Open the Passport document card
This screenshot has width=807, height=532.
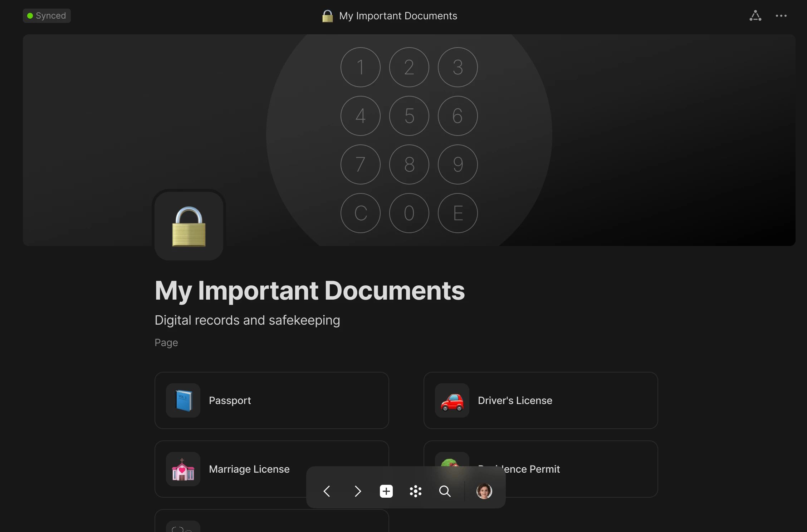pos(271,400)
